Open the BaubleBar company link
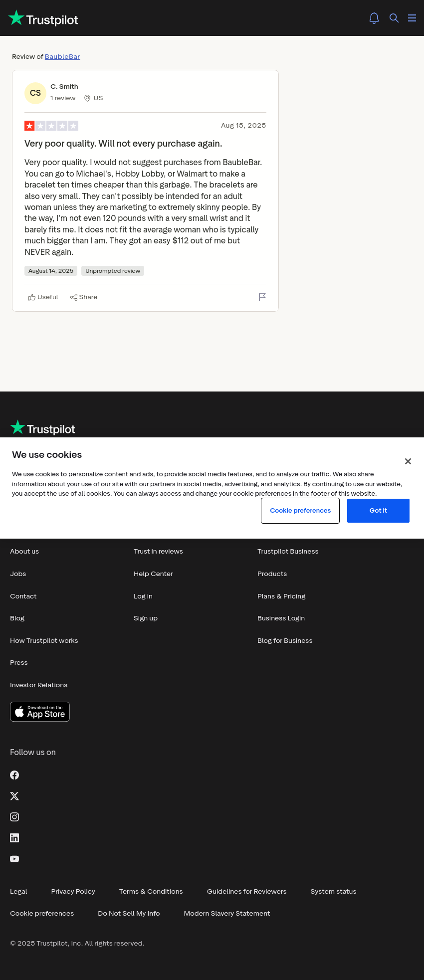 tap(62, 56)
